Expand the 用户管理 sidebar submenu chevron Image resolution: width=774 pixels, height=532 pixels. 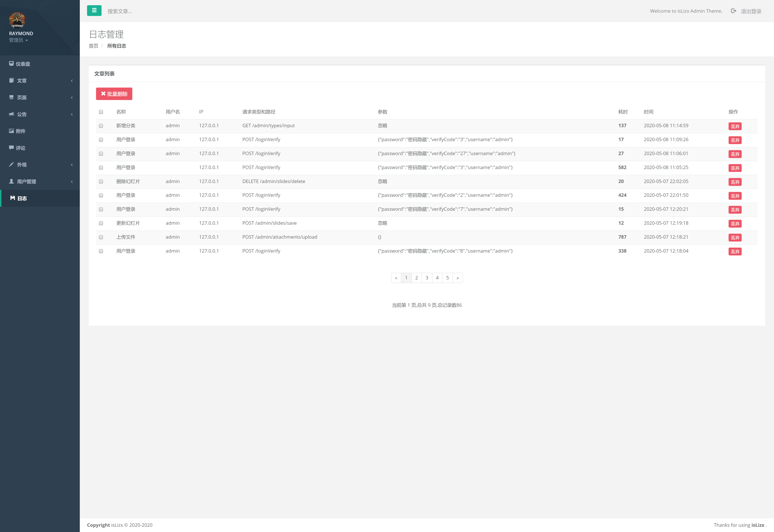72,181
